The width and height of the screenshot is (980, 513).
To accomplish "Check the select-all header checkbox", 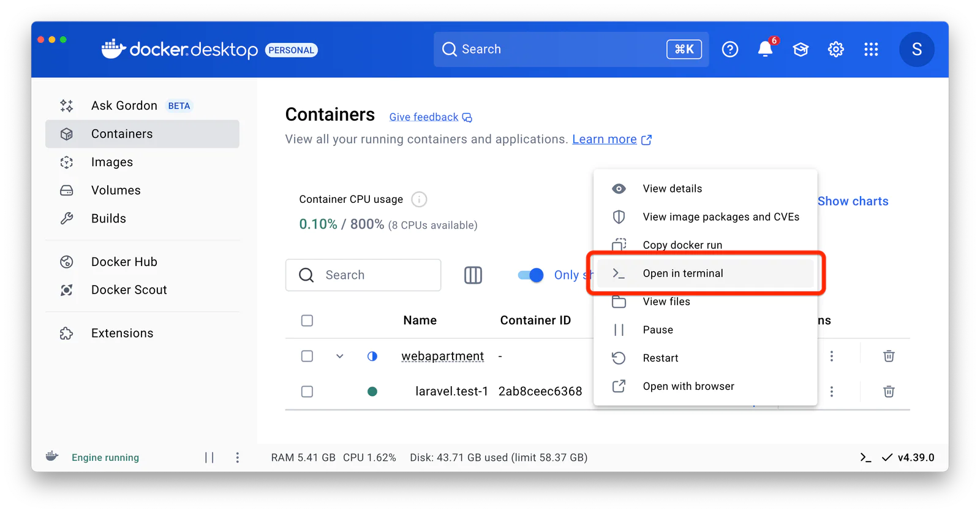I will pos(307,321).
